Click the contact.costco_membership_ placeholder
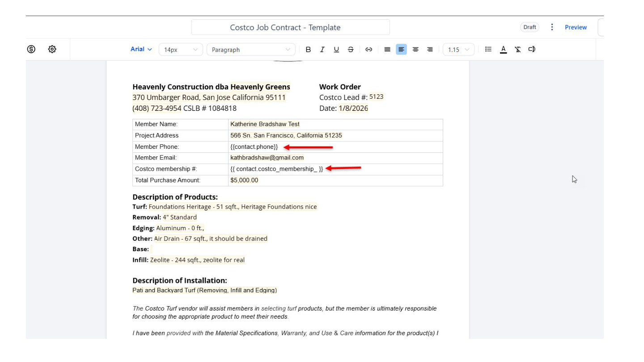This screenshot has width=644, height=362. click(276, 169)
